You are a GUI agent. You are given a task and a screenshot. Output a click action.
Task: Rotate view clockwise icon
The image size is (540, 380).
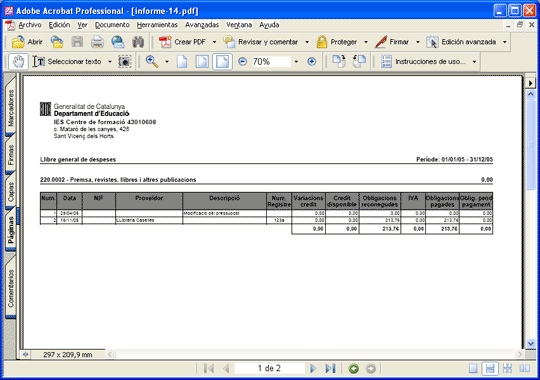coord(339,62)
